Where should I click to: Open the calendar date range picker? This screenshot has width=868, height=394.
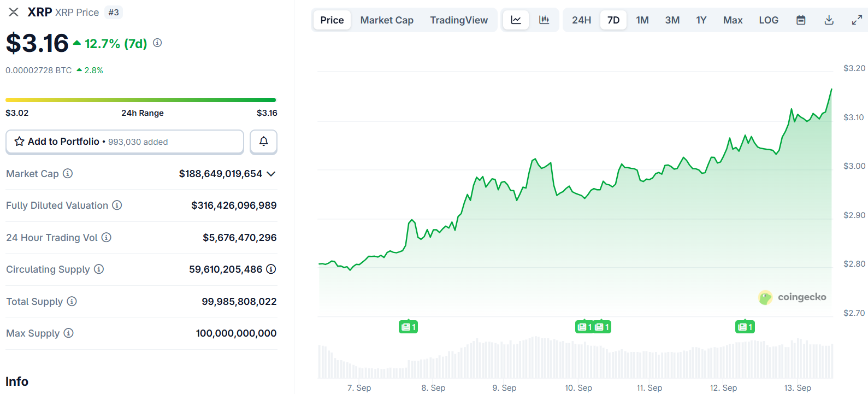coord(801,20)
